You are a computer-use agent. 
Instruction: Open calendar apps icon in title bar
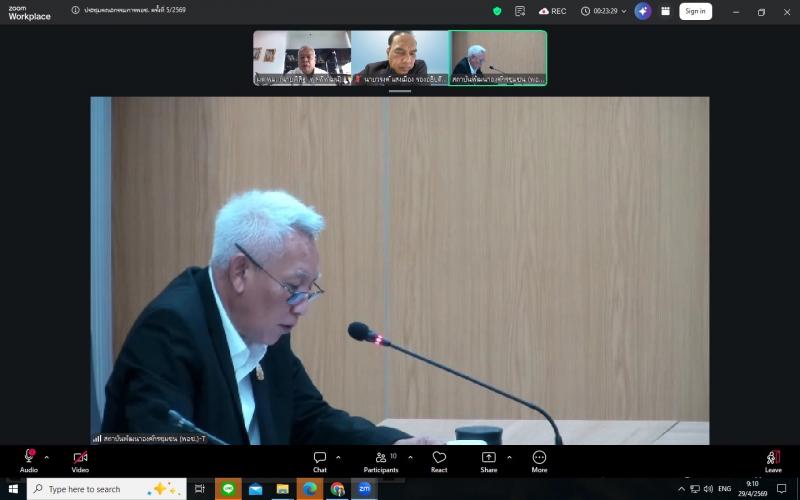point(665,11)
